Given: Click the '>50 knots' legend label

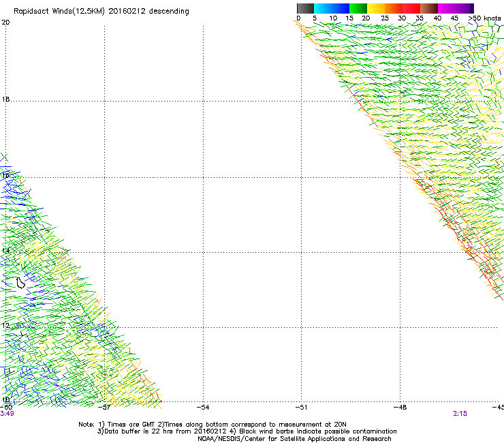Looking at the screenshot, I should click(484, 18).
